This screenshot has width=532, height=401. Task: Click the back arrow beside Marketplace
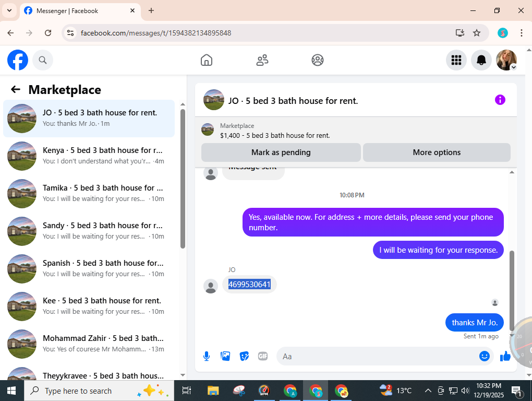coord(16,90)
